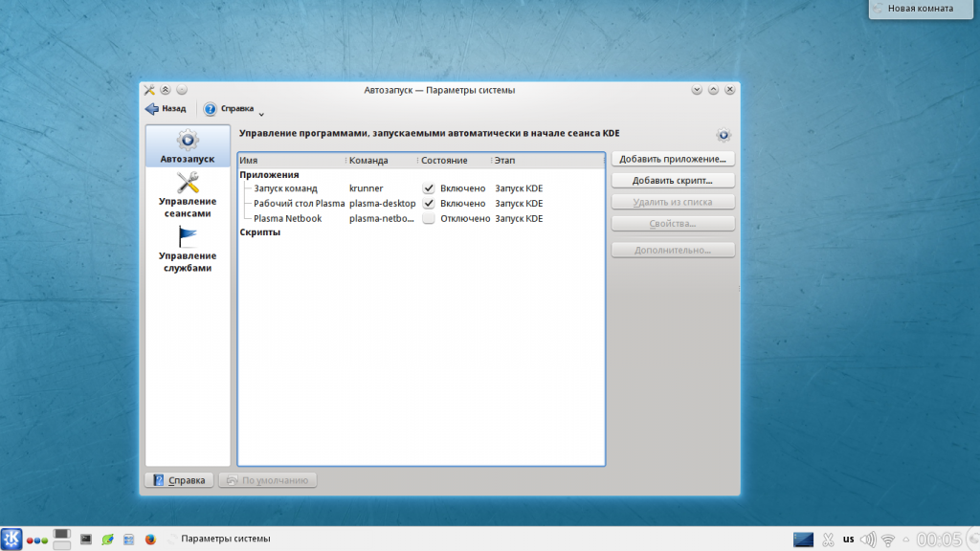Enable the Plasma Netbook autostart checkbox
This screenshot has height=551, width=980.
point(428,218)
